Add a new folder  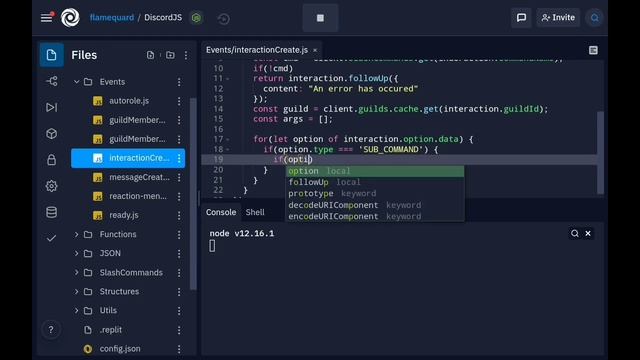coord(170,55)
